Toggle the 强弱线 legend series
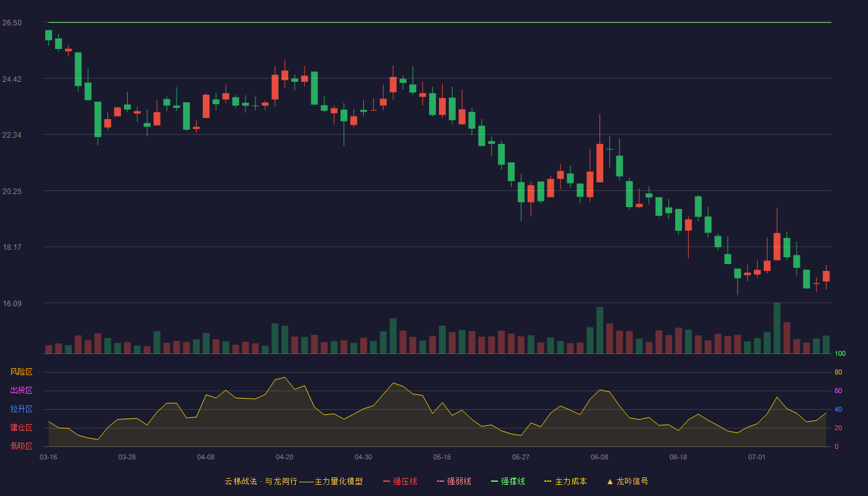Image resolution: width=868 pixels, height=496 pixels. coord(454,481)
